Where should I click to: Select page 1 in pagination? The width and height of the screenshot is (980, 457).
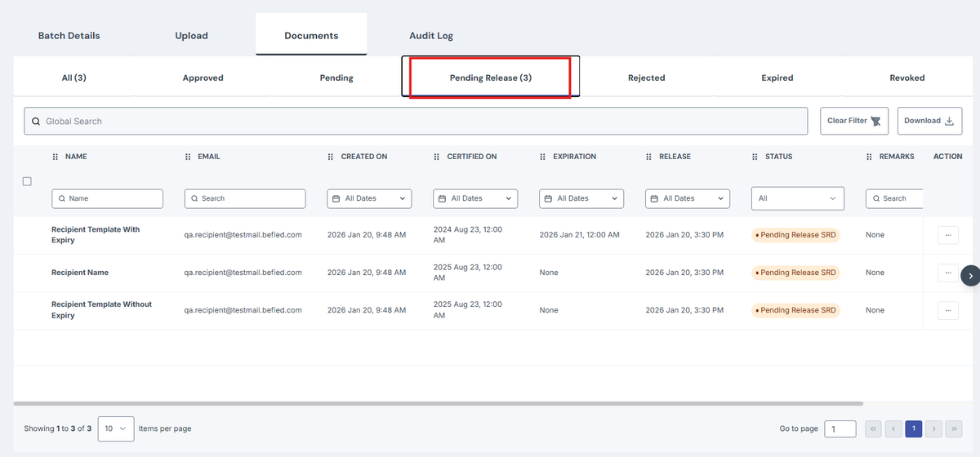(914, 428)
